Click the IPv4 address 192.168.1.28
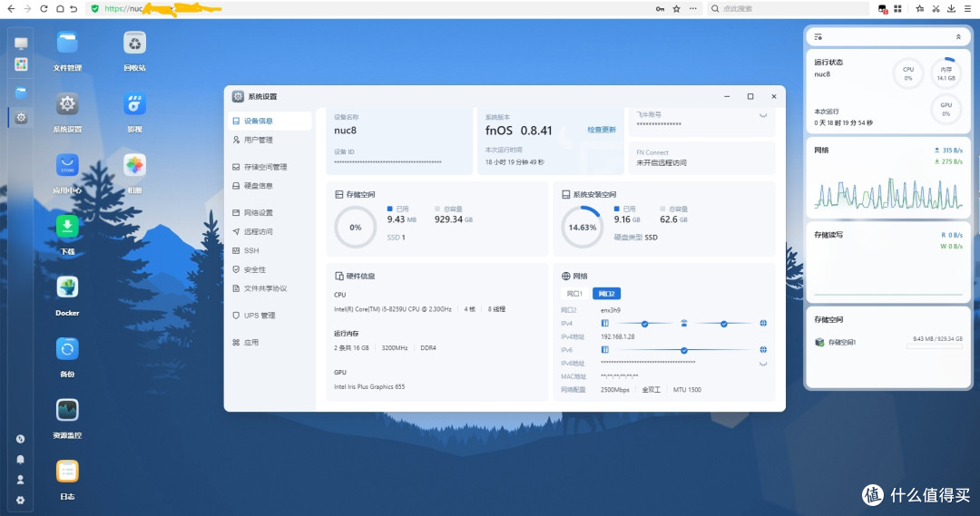Image resolution: width=980 pixels, height=516 pixels. (x=618, y=336)
